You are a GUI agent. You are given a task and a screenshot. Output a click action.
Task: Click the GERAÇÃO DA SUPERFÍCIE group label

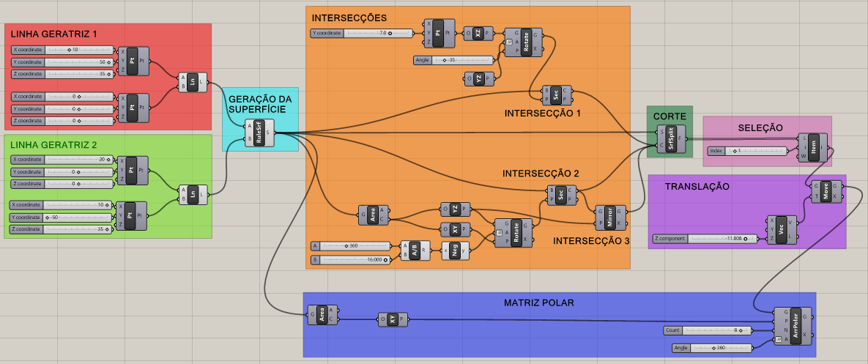pyautogui.click(x=260, y=104)
